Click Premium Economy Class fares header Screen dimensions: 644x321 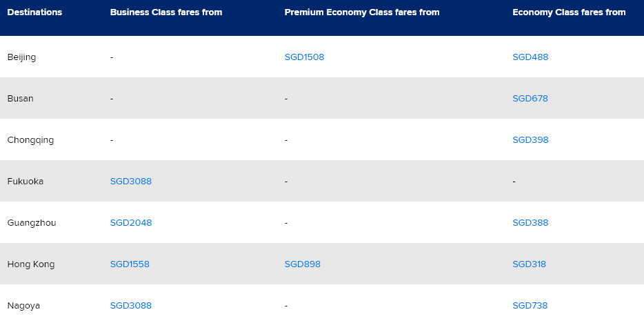(x=362, y=12)
